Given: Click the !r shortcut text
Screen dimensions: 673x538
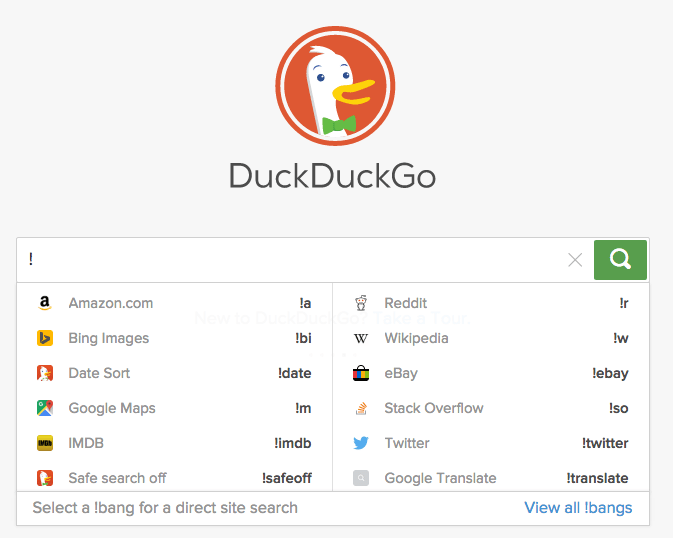Looking at the screenshot, I should point(624,303).
